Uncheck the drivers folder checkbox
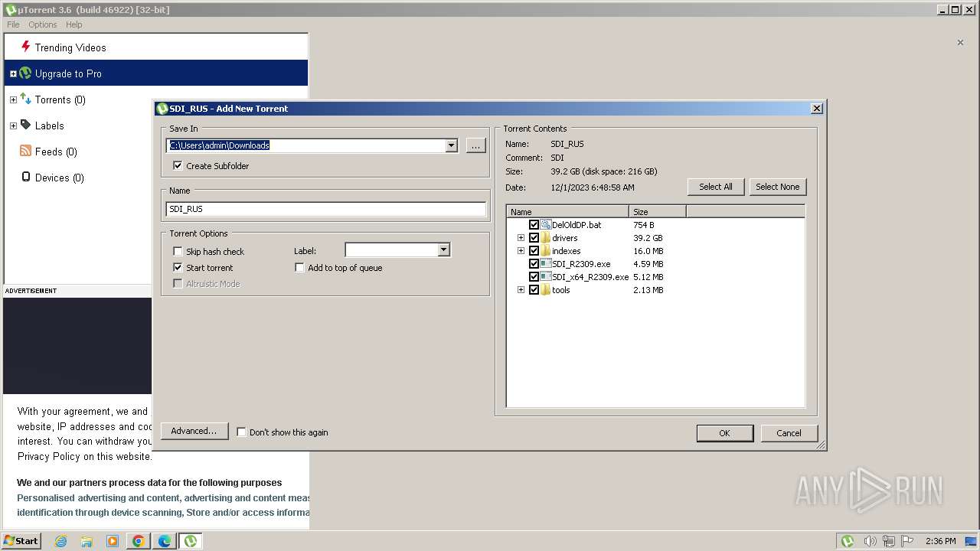The image size is (980, 551). 534,238
